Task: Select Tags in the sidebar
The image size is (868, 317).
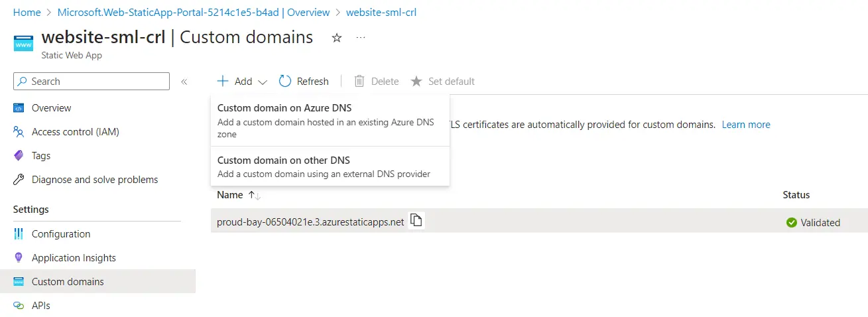Action: [x=41, y=156]
